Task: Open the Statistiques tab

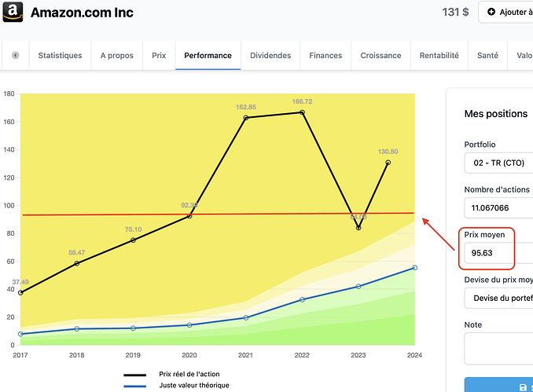Action: tap(61, 55)
